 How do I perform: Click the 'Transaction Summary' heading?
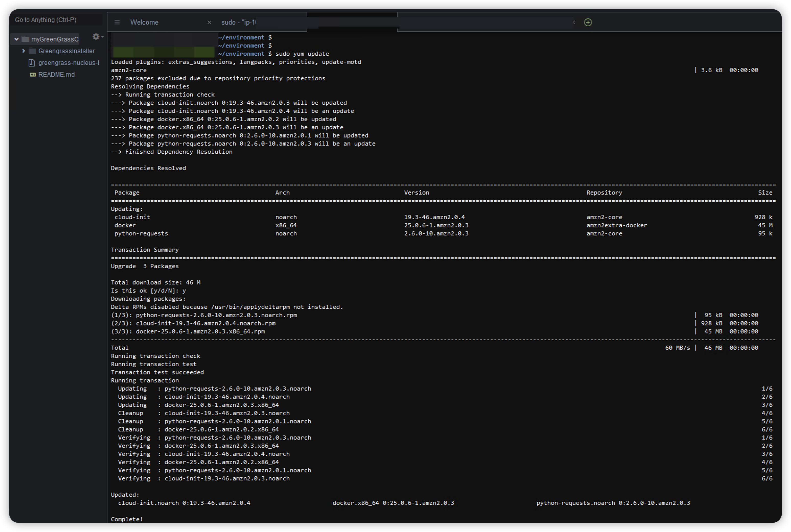point(145,250)
